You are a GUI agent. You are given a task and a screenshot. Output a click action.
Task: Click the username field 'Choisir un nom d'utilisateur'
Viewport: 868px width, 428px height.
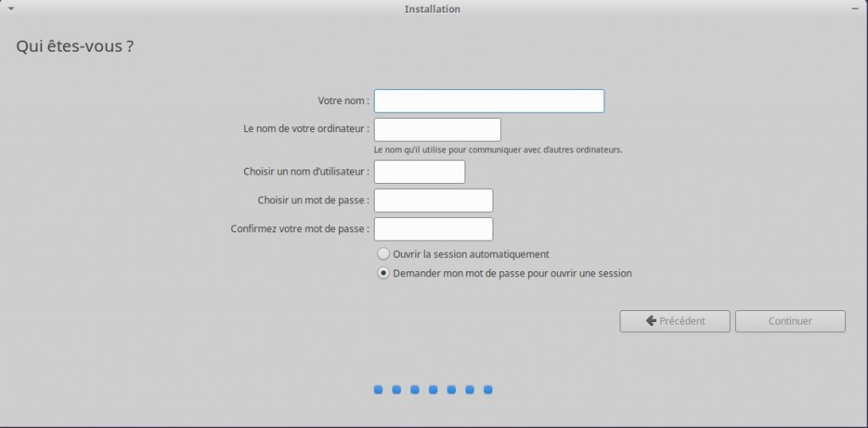tap(420, 172)
